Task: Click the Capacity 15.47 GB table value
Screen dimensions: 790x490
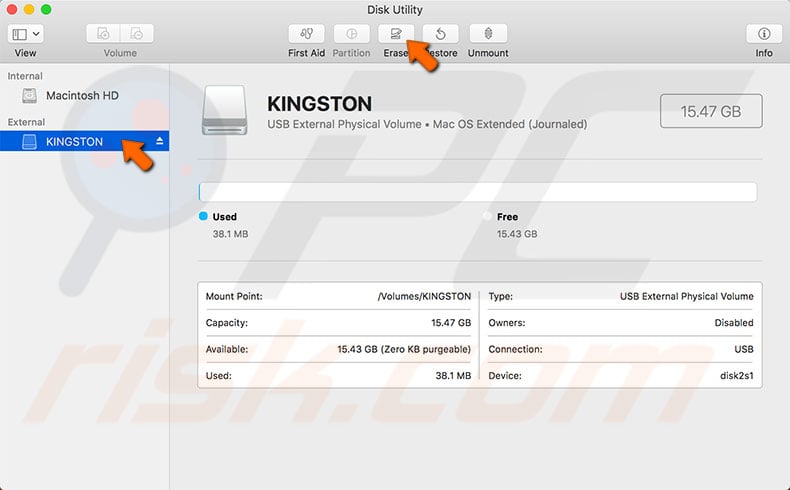Action: pyautogui.click(x=451, y=322)
